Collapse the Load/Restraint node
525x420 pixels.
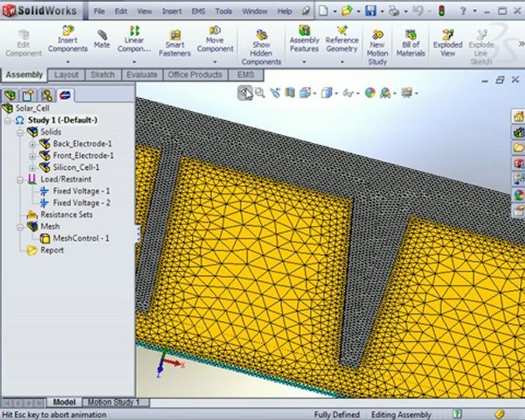tap(20, 180)
